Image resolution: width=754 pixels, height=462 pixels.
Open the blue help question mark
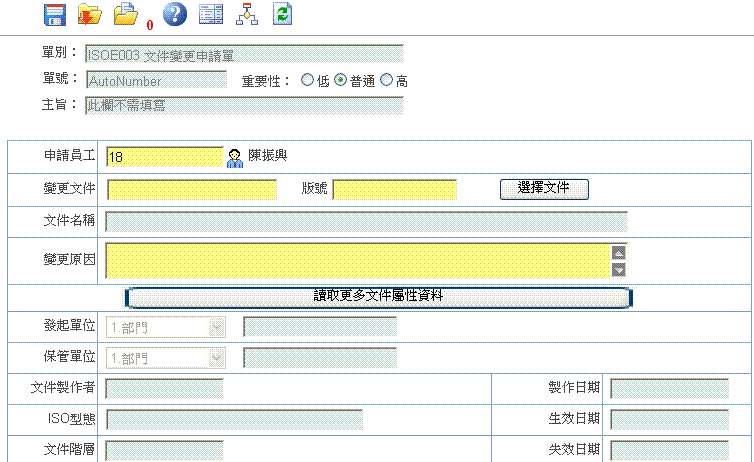pos(175,14)
